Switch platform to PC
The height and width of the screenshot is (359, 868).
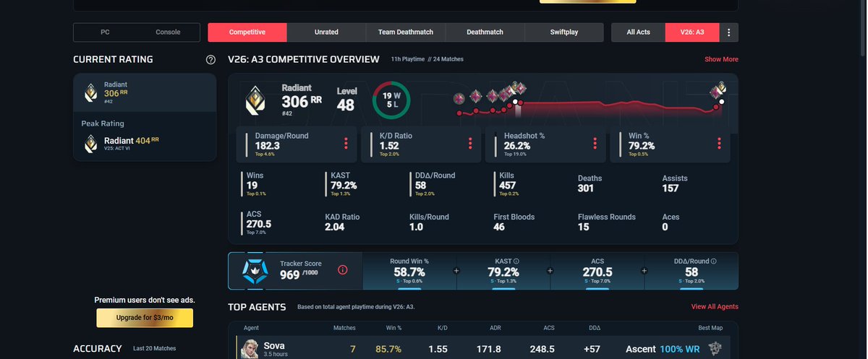(105, 33)
